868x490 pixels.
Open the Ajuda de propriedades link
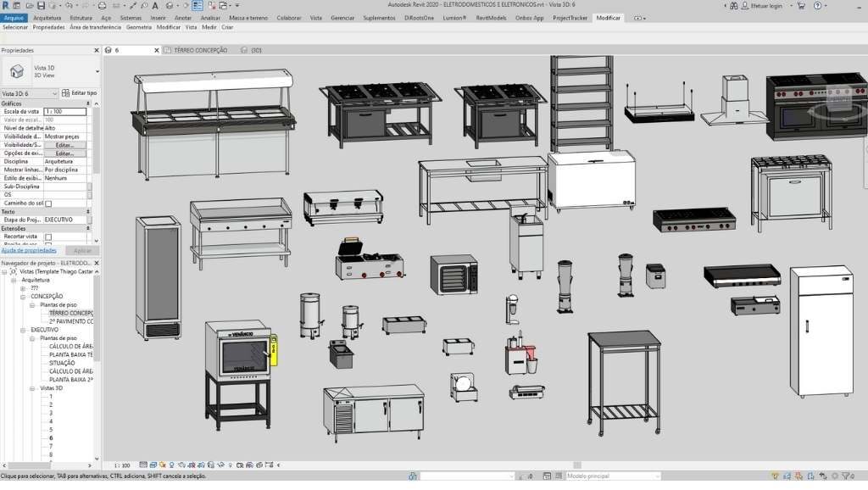tap(29, 250)
